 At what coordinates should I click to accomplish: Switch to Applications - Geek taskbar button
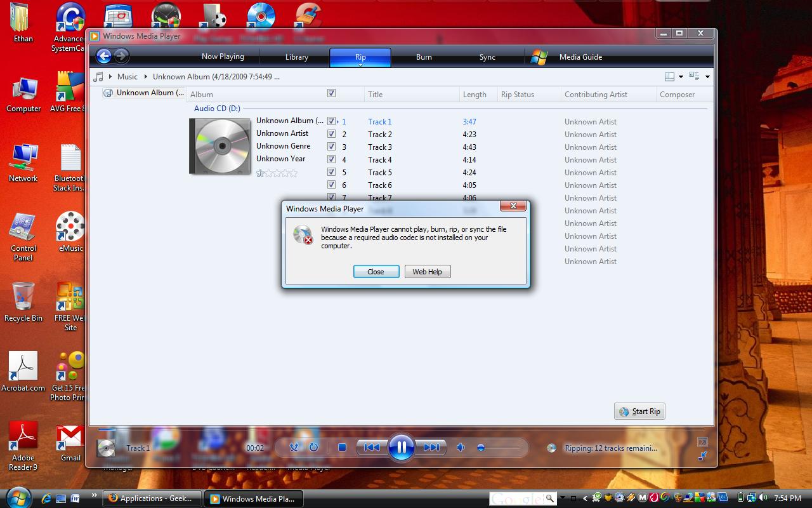(153, 498)
